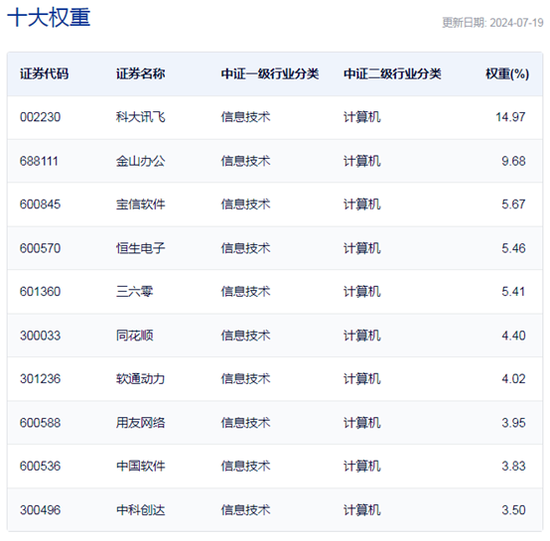Image resolution: width=550 pixels, height=541 pixels.
Task: Select the name 软通动力
Action: pyautogui.click(x=141, y=379)
